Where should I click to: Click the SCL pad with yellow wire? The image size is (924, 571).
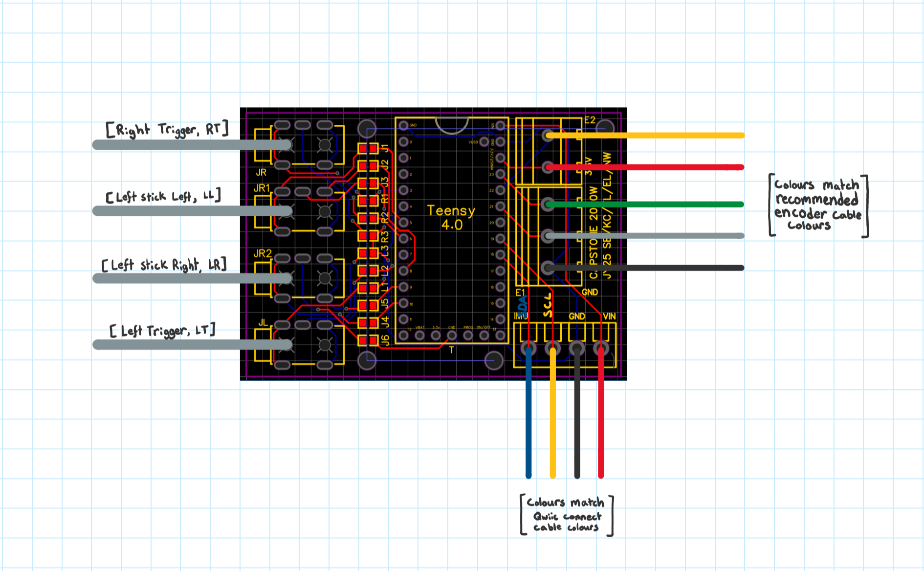[x=552, y=348]
